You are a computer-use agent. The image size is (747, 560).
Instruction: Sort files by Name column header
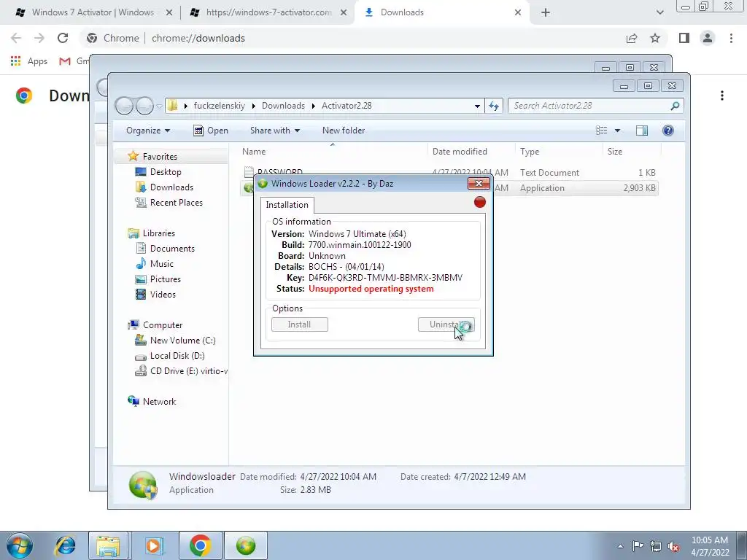tap(333, 152)
